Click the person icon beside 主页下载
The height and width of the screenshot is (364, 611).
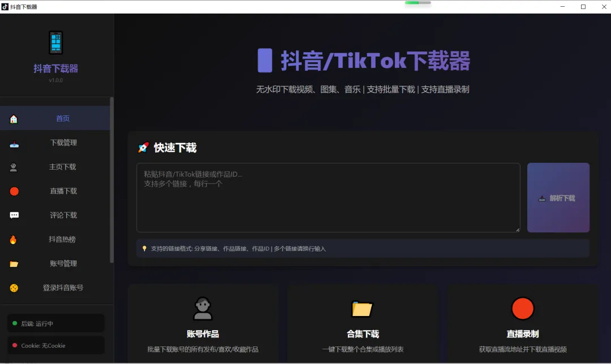pos(14,167)
